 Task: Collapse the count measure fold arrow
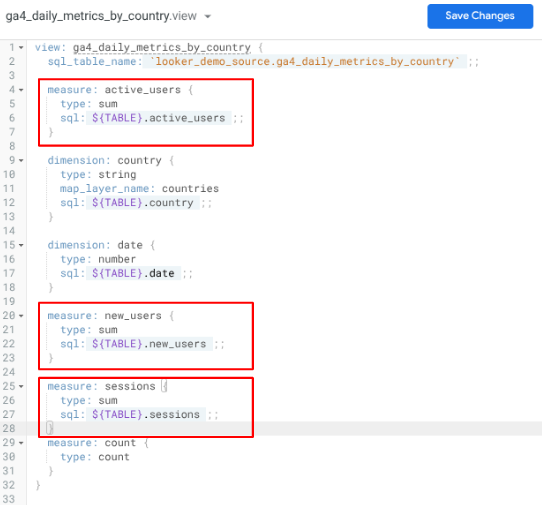tap(21, 443)
